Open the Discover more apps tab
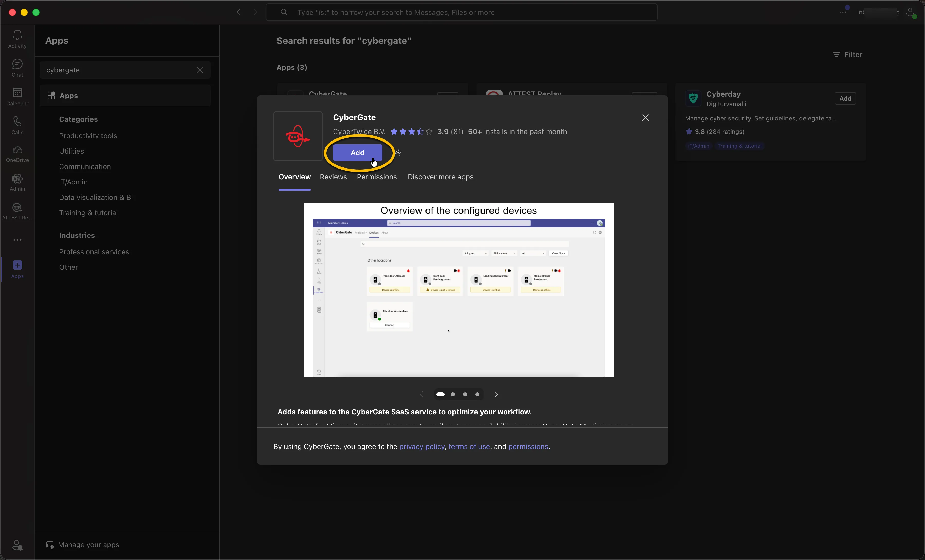 coord(440,177)
